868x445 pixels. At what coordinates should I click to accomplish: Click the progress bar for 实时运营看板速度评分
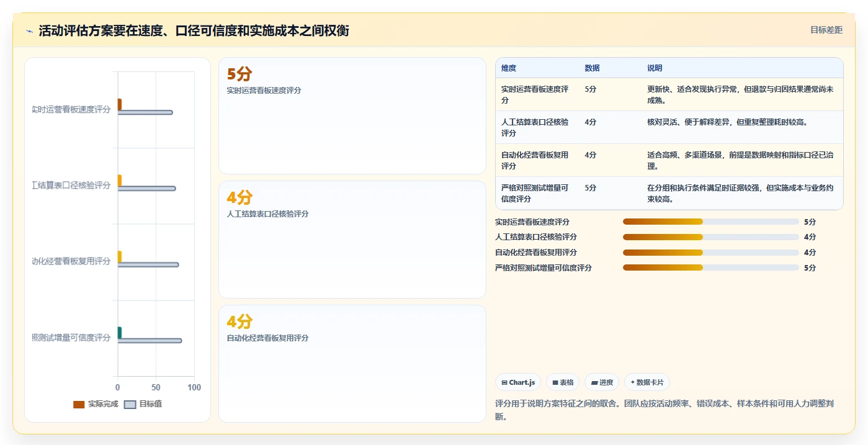tap(711, 222)
